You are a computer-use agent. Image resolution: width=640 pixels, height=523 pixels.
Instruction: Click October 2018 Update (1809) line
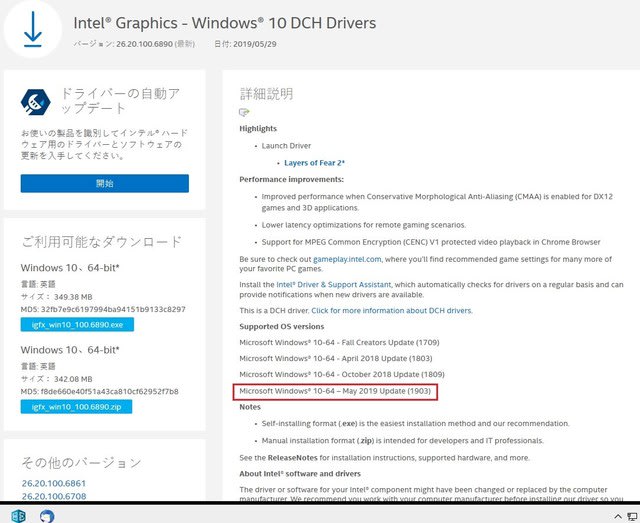pyautogui.click(x=342, y=374)
